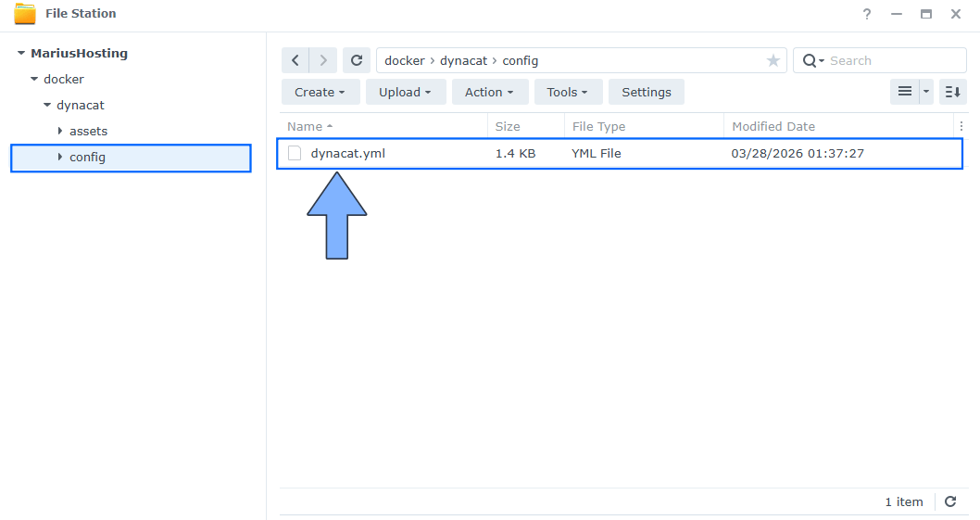
Task: Select the config folder in tree
Action: 87,158
